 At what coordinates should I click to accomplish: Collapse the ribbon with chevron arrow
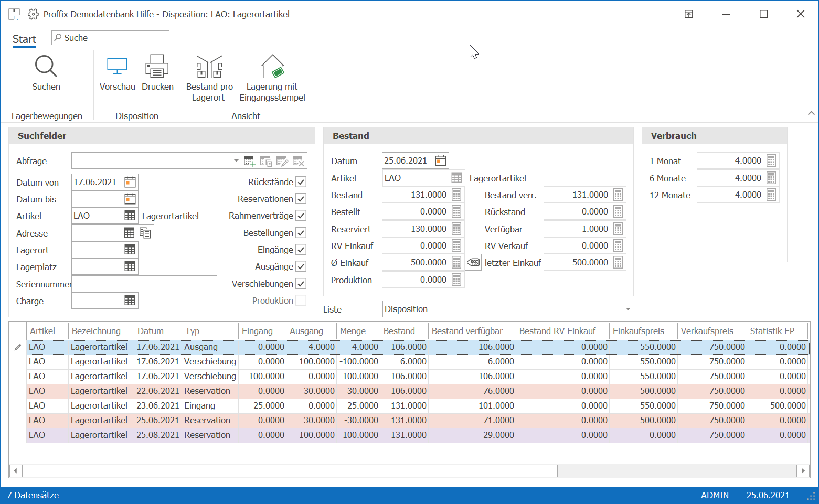tap(811, 113)
